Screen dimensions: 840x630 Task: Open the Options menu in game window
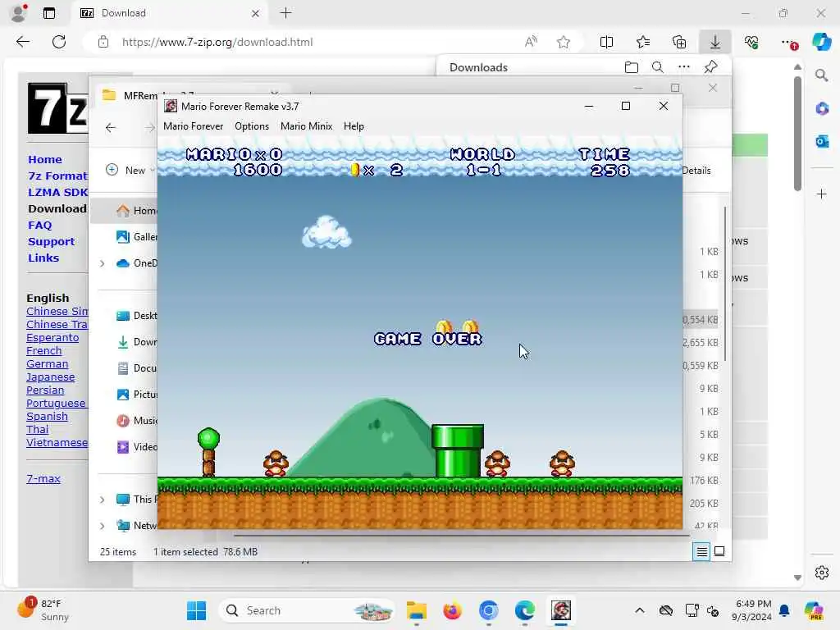pyautogui.click(x=251, y=126)
